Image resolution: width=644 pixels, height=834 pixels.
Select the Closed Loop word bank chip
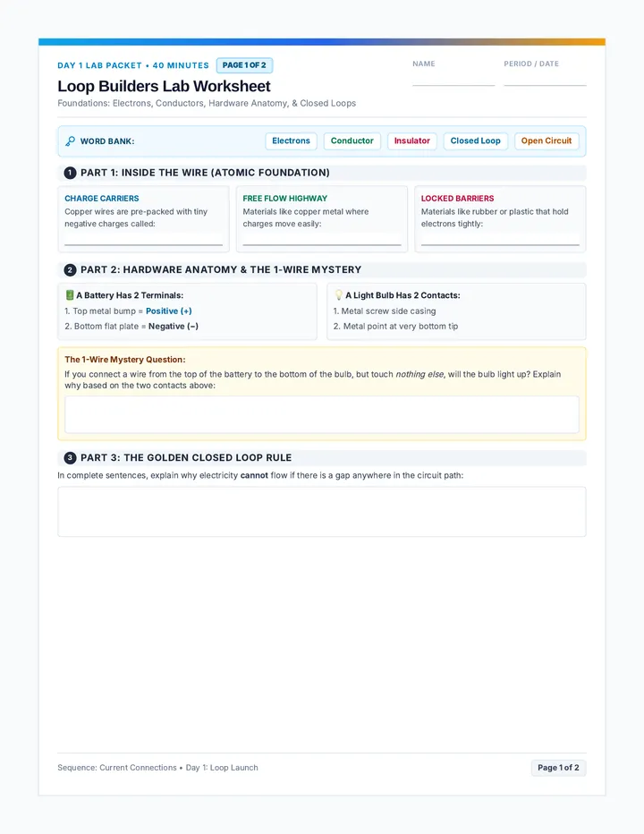tap(476, 141)
